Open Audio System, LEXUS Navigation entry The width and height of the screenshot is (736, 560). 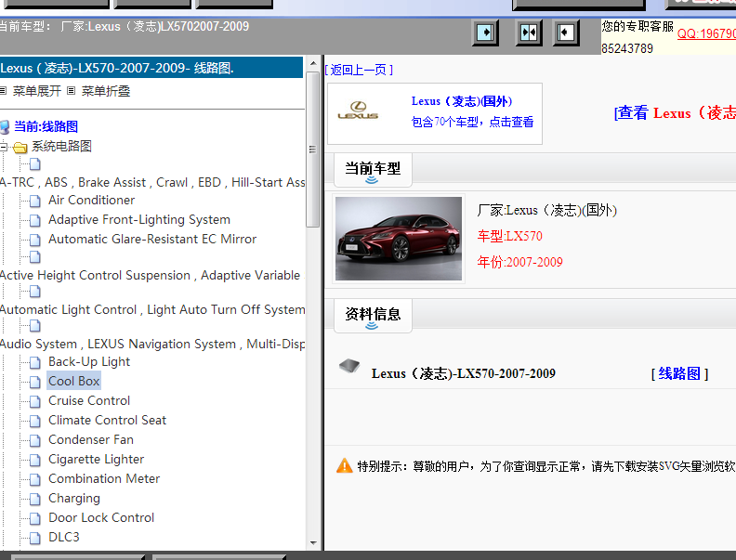click(x=152, y=345)
